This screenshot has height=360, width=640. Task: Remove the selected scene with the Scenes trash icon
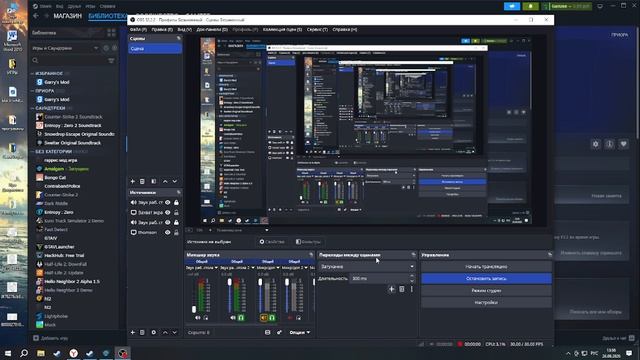point(142,181)
